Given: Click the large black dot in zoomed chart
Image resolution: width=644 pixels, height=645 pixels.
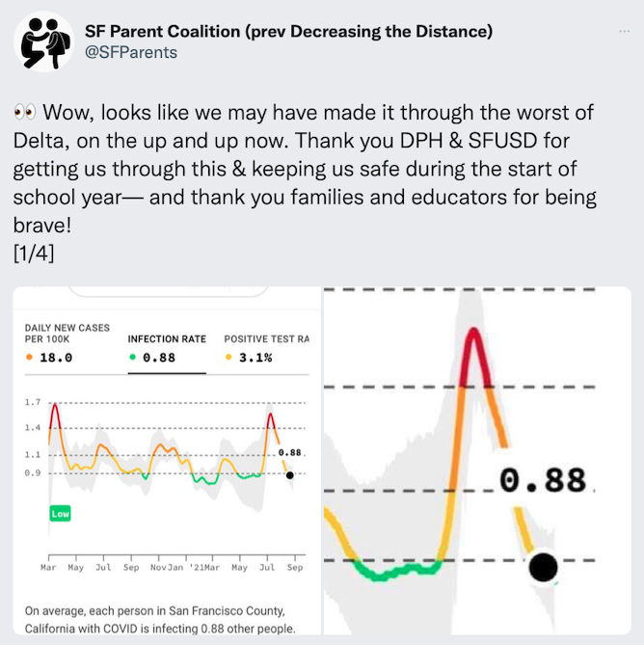Looking at the screenshot, I should (x=543, y=567).
